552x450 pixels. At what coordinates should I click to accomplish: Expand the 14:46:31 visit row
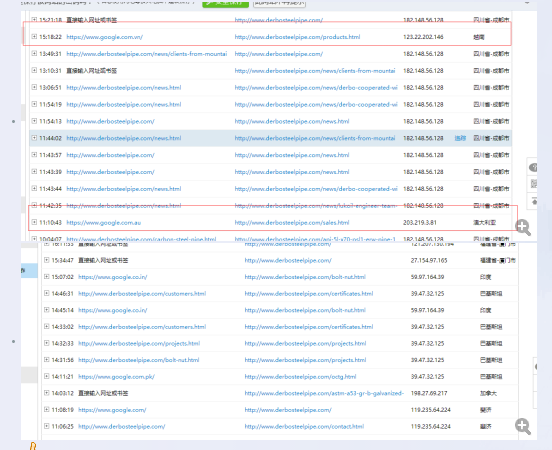click(46, 293)
